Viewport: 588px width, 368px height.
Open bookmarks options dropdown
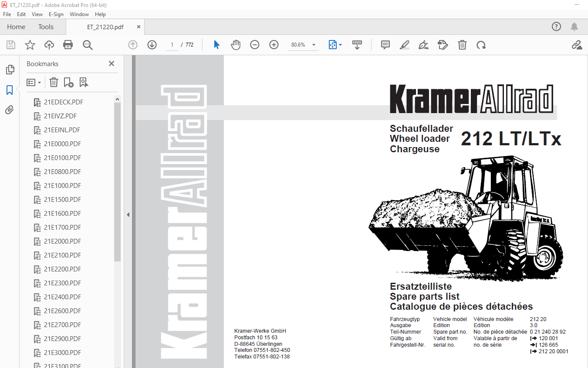tap(34, 82)
